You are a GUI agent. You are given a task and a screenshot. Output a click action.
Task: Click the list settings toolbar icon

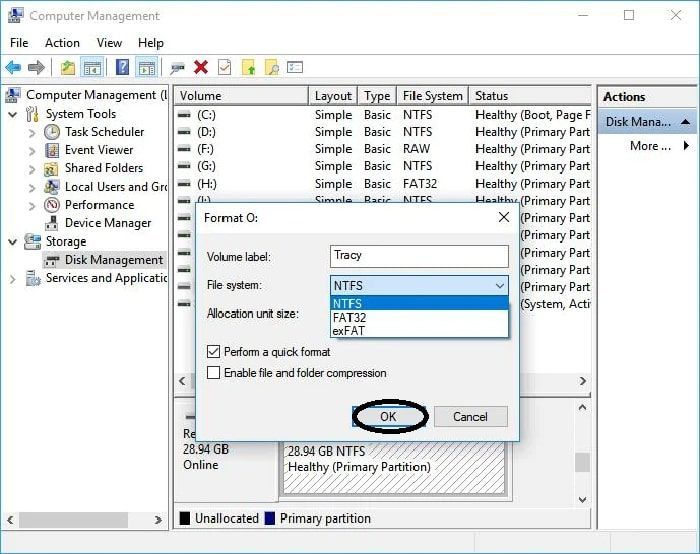pyautogui.click(x=295, y=67)
